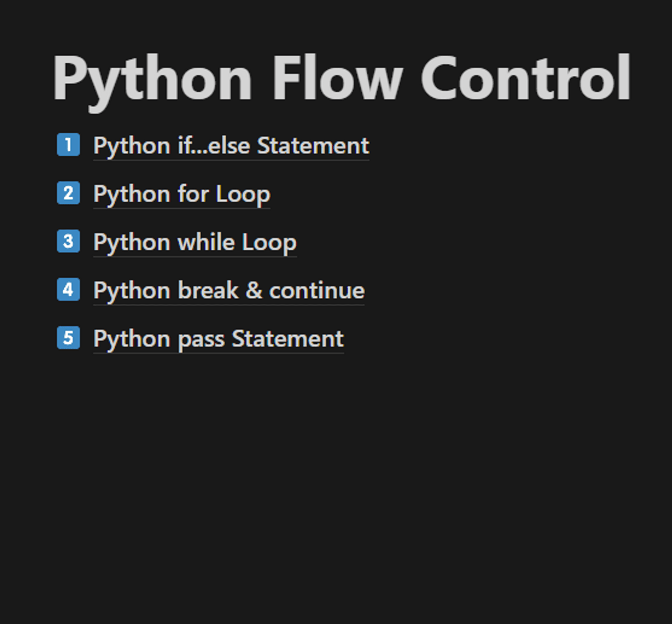Select the icon beside the for Loop entry
672x624 pixels.
click(x=68, y=193)
